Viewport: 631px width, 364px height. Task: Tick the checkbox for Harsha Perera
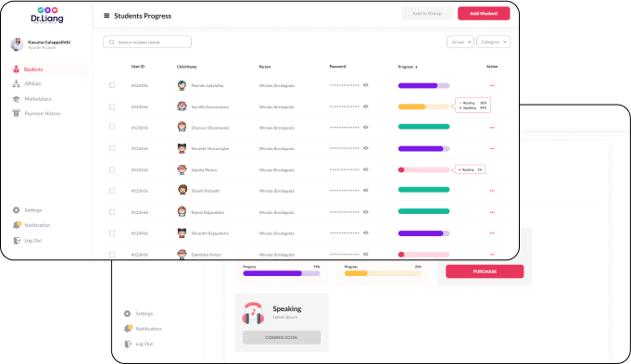[112, 169]
